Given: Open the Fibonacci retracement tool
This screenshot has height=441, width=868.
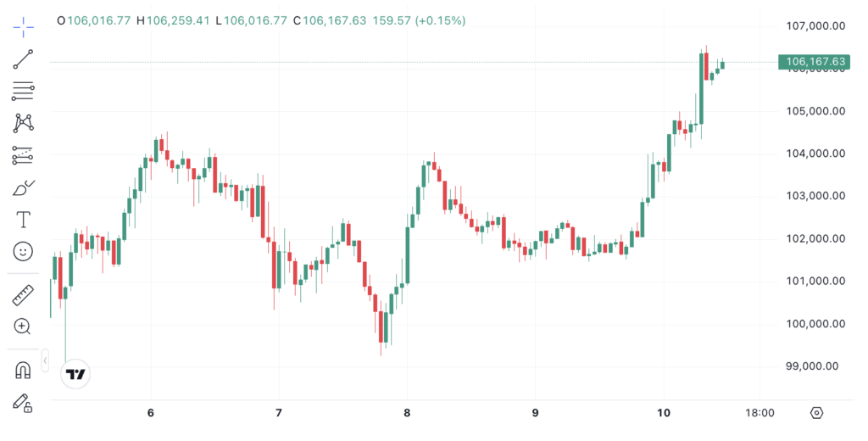Looking at the screenshot, I should pyautogui.click(x=23, y=92).
